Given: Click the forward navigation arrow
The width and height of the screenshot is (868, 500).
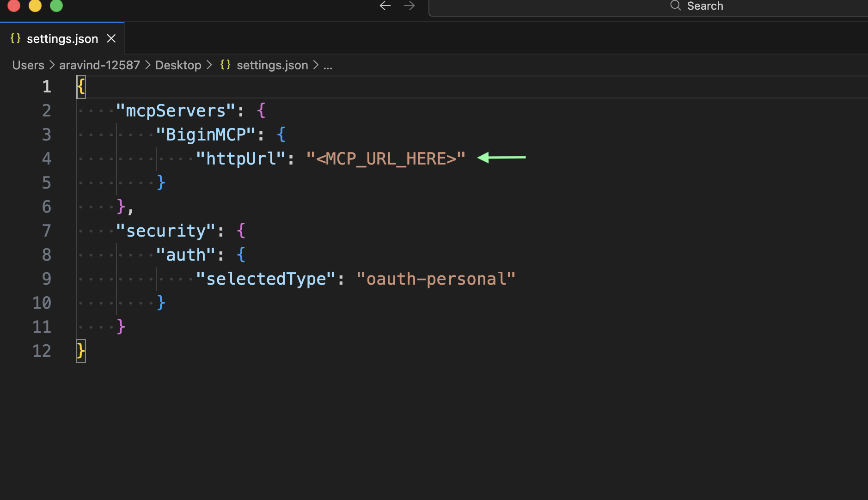Looking at the screenshot, I should [x=409, y=6].
